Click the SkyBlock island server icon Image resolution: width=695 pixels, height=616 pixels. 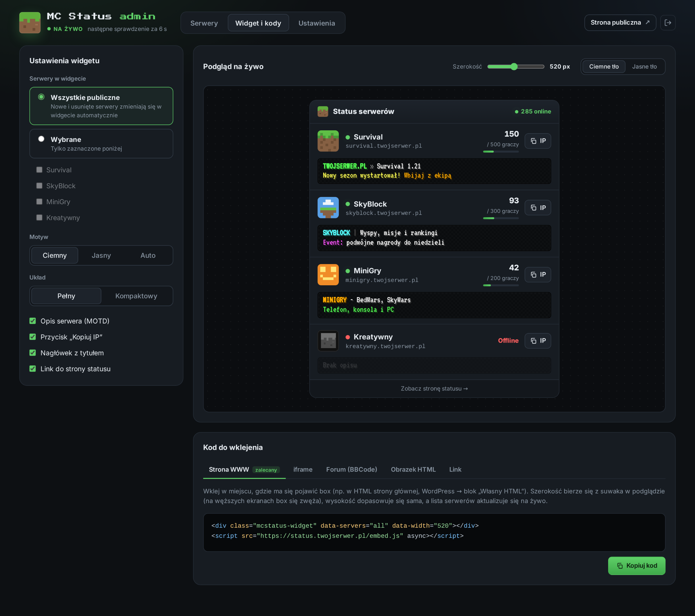328,207
